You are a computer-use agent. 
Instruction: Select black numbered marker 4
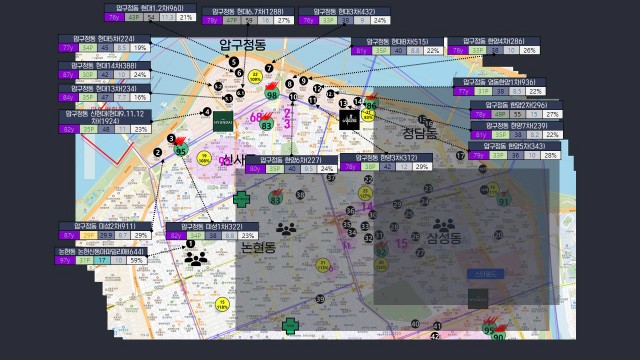coord(207,111)
